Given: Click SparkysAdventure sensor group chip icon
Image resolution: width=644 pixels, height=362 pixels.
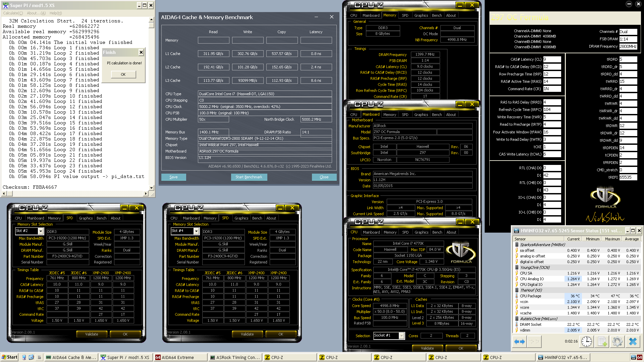Looking at the screenshot, I should pos(517,245).
